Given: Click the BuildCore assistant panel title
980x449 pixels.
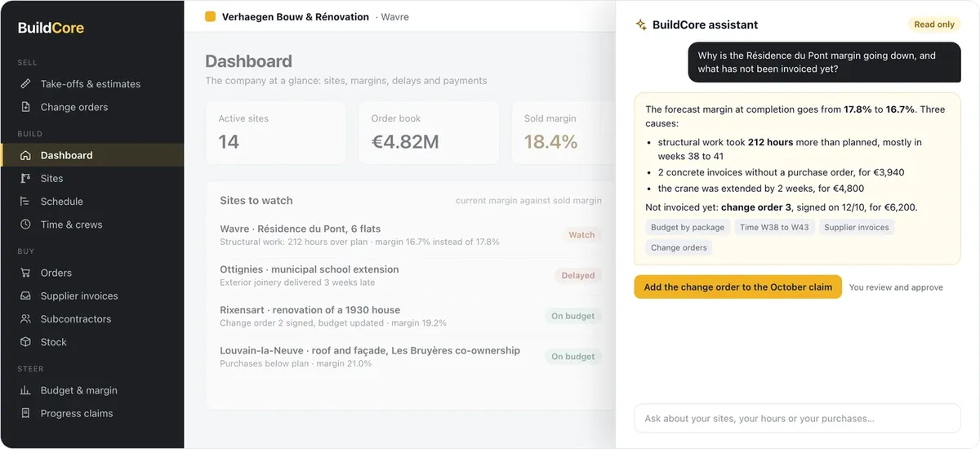Looking at the screenshot, I should (x=705, y=24).
